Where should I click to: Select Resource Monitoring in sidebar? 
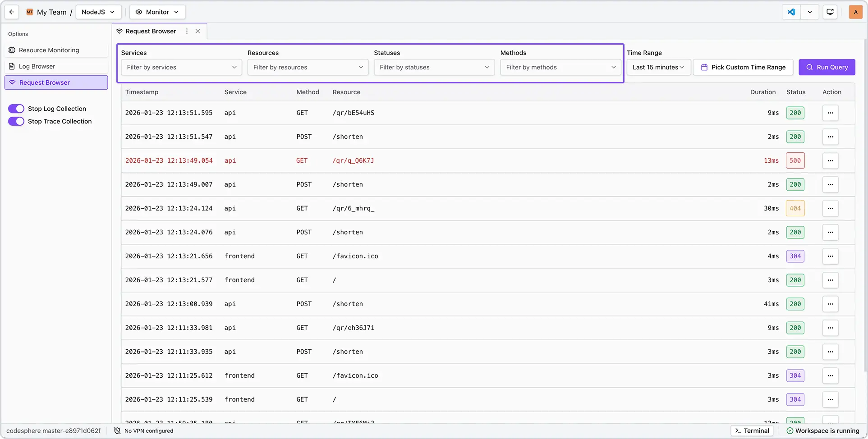49,50
